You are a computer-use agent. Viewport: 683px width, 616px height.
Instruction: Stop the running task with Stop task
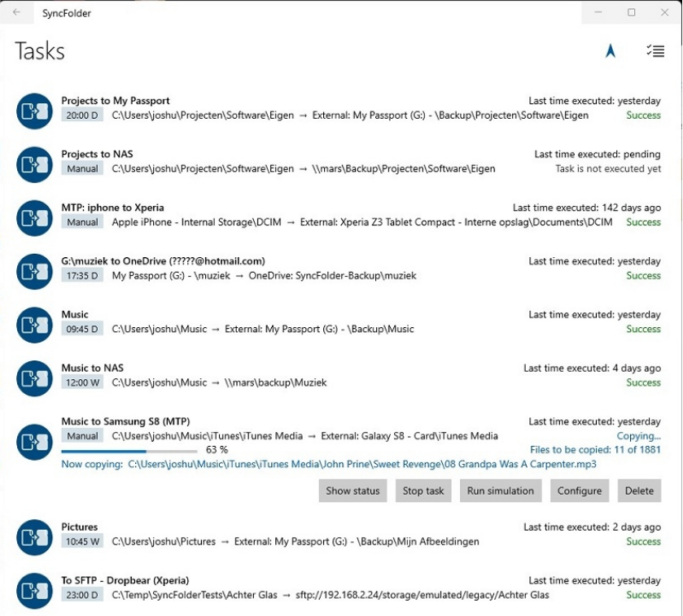pos(423,491)
